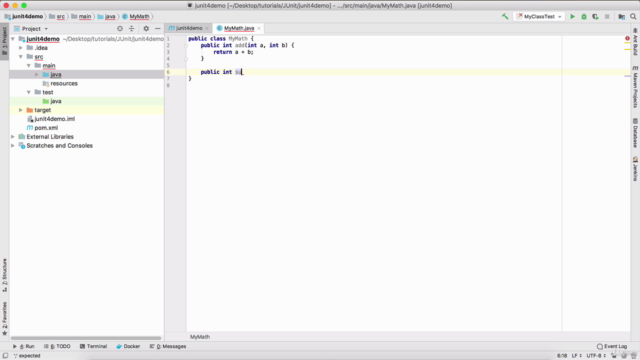Expand the selected java folder under main
The image size is (640, 360).
pos(37,74)
